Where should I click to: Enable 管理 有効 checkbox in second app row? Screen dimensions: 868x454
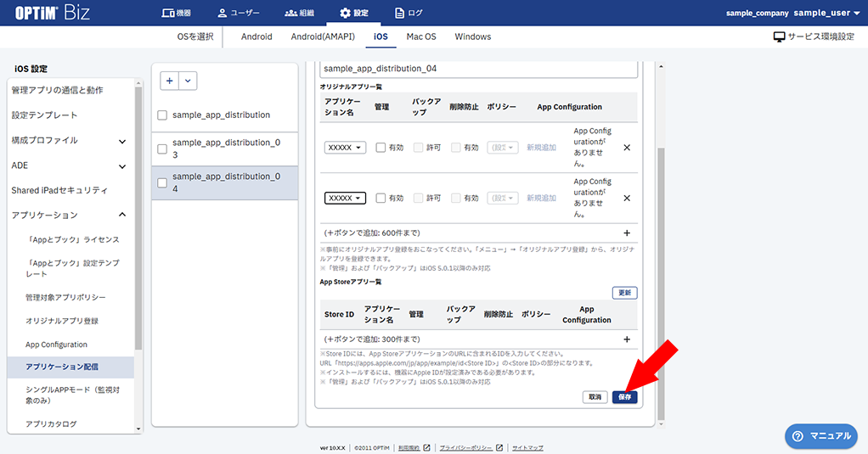(380, 198)
